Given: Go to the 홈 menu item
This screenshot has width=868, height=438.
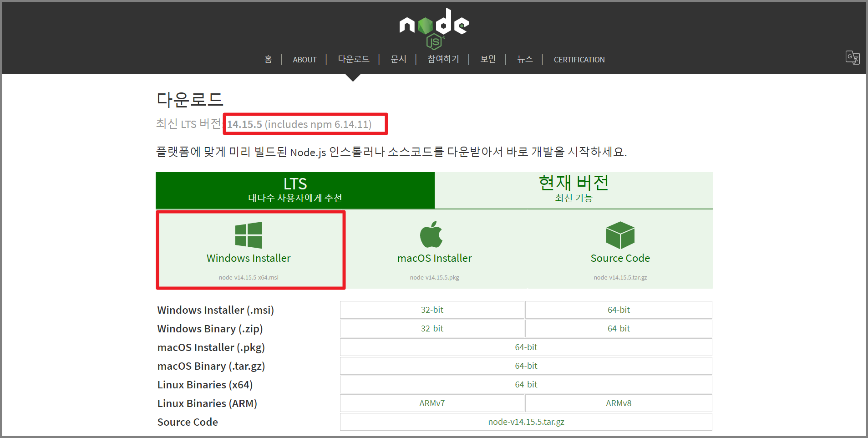Looking at the screenshot, I should [269, 59].
